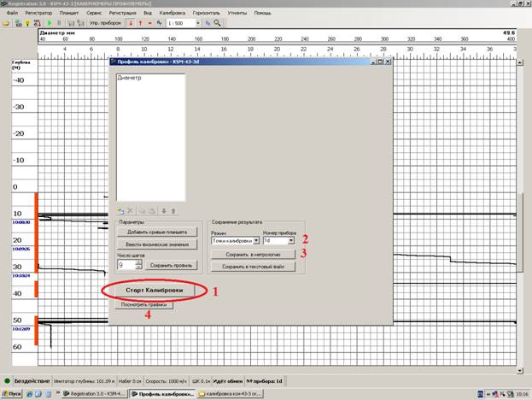Open the 'калибровка ксм-43' folder taskbar button
The image size is (532, 400).
(x=231, y=394)
